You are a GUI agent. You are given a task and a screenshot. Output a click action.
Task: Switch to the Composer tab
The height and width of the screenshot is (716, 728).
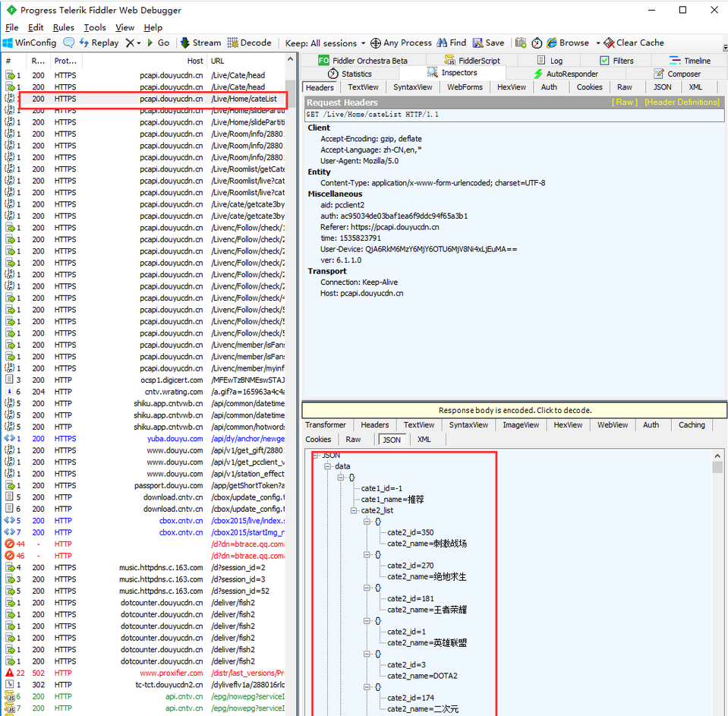677,74
